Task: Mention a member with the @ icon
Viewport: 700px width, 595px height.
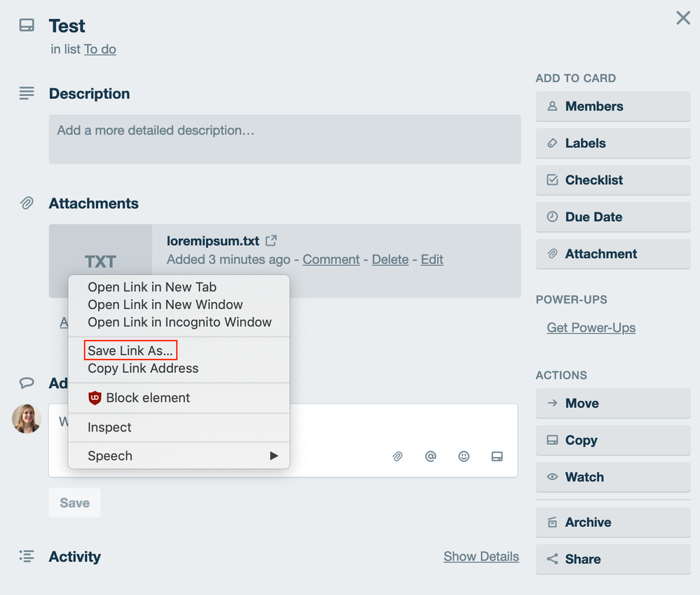Action: pyautogui.click(x=430, y=456)
